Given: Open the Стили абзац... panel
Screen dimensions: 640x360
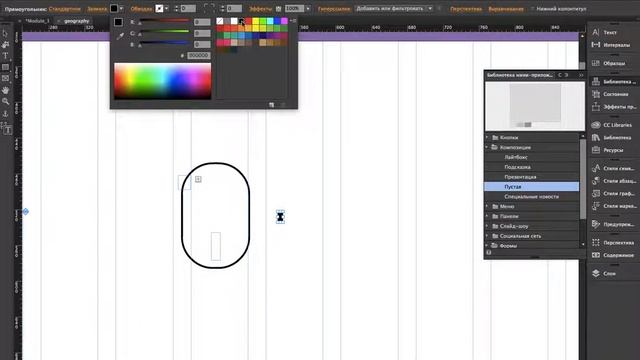Looking at the screenshot, I should click(613, 181).
